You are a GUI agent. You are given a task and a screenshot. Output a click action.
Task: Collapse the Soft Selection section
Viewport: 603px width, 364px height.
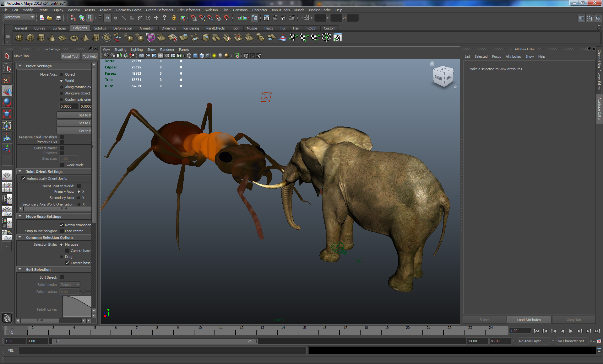pos(20,270)
